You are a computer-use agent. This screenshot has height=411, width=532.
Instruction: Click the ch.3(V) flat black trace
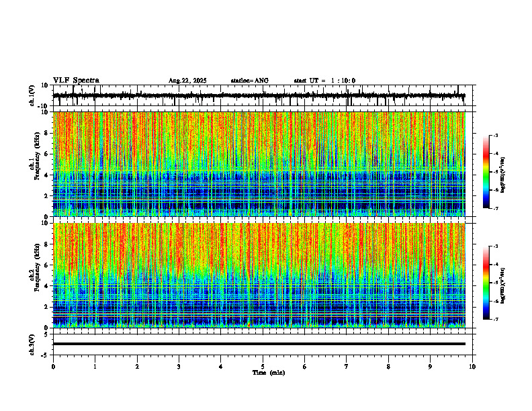coord(259,344)
